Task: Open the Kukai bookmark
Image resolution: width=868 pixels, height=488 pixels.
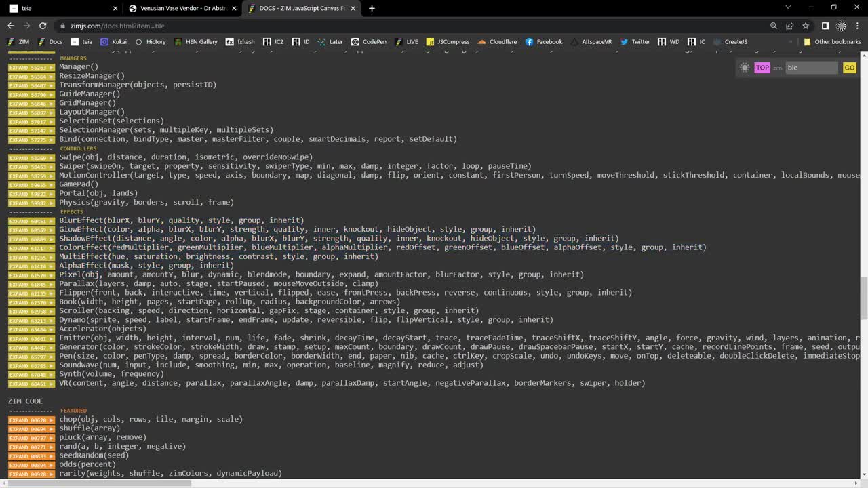Action: (x=114, y=41)
